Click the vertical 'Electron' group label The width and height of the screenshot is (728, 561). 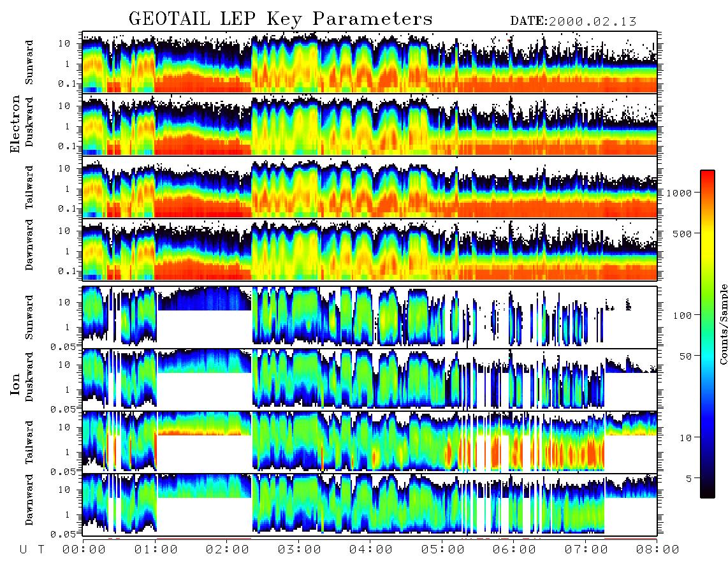pyautogui.click(x=15, y=124)
